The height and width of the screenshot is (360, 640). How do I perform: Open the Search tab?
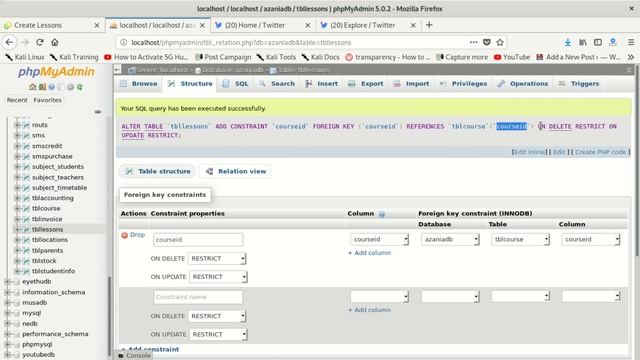(x=276, y=84)
